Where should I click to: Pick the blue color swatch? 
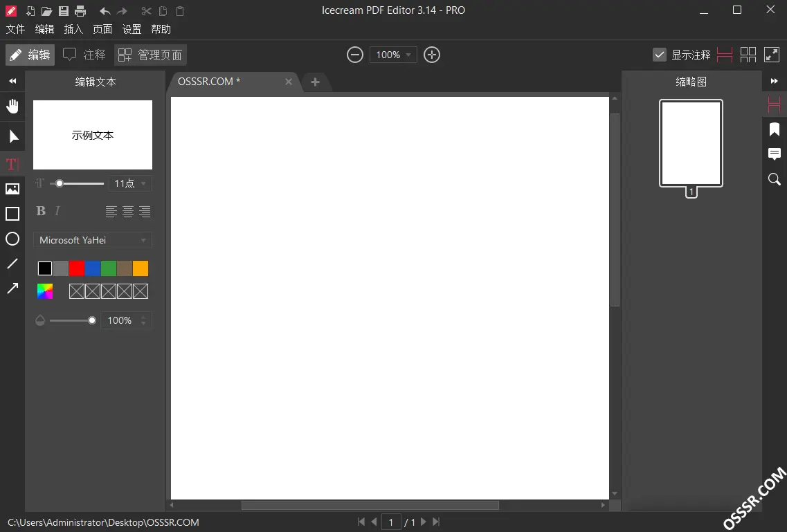(x=92, y=268)
